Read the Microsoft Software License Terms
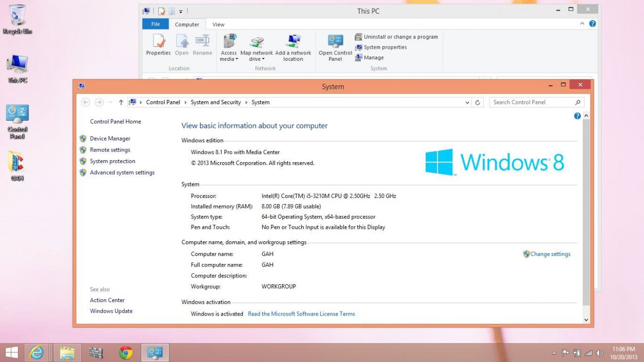This screenshot has width=644, height=362. pos(301,314)
